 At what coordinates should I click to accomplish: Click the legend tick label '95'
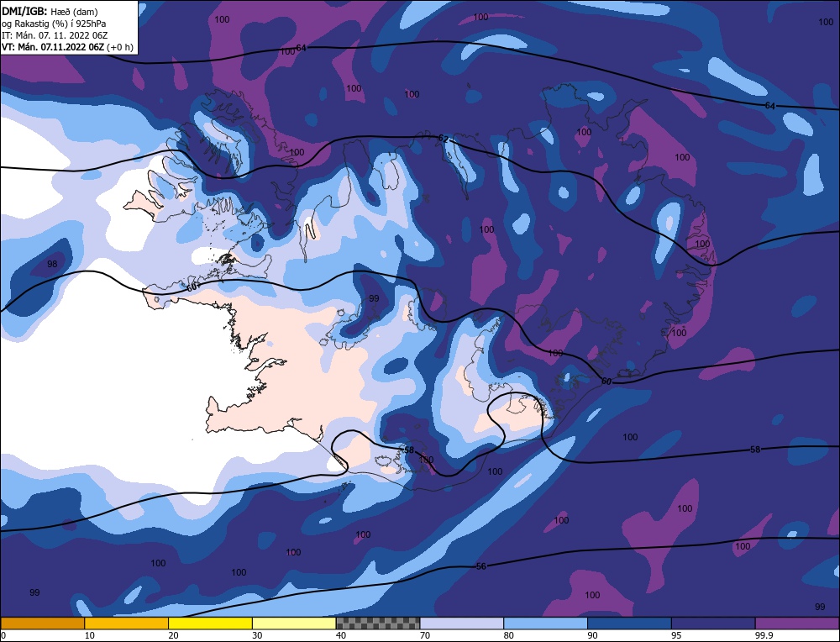pos(676,635)
